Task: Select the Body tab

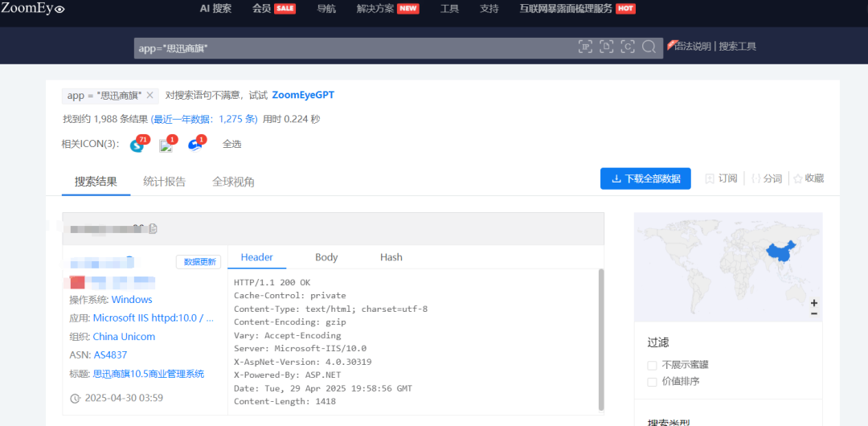Action: pyautogui.click(x=326, y=257)
